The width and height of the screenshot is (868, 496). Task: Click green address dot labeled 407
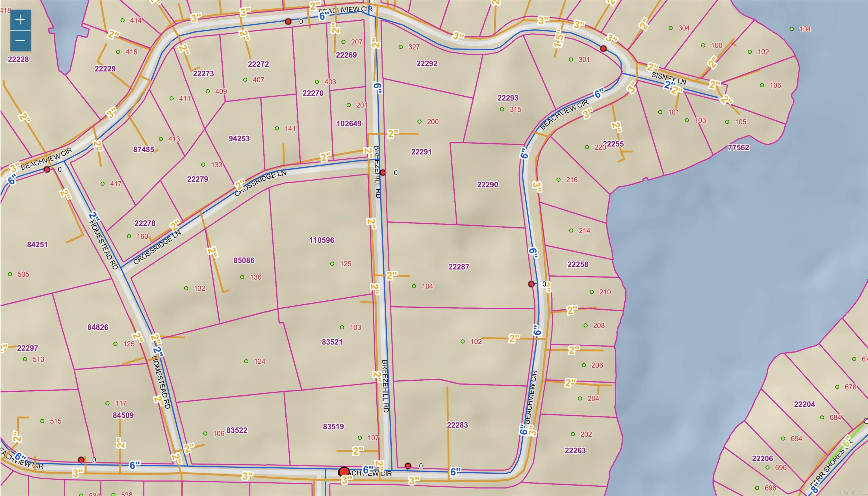(x=245, y=80)
